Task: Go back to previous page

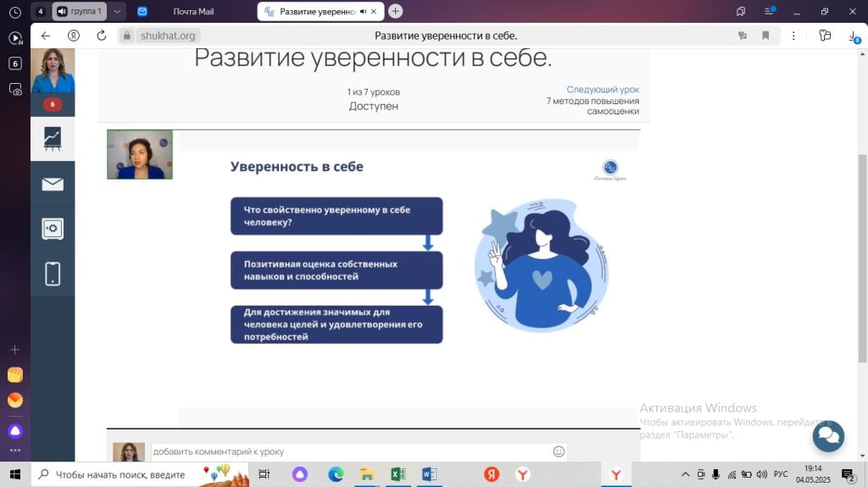Action: pos(46,36)
